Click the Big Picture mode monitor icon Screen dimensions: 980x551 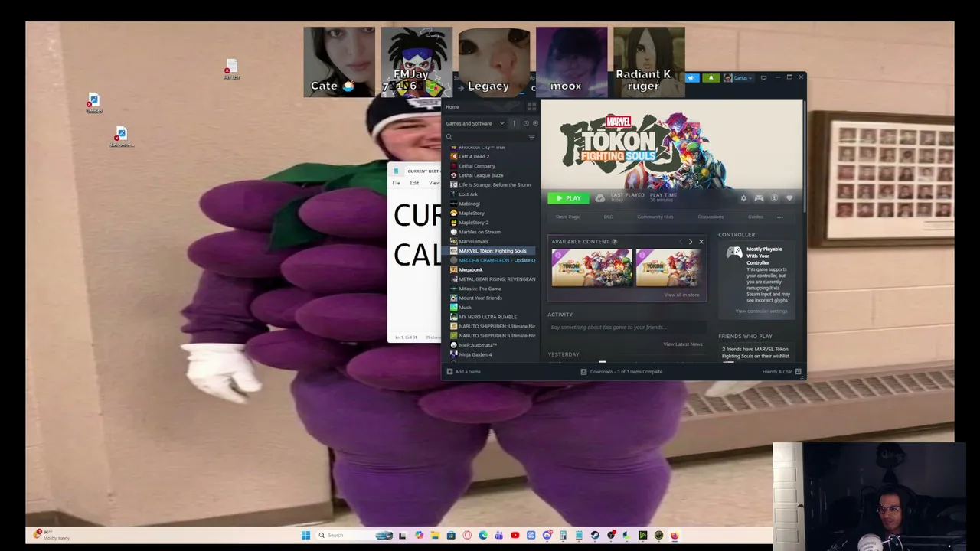click(763, 78)
